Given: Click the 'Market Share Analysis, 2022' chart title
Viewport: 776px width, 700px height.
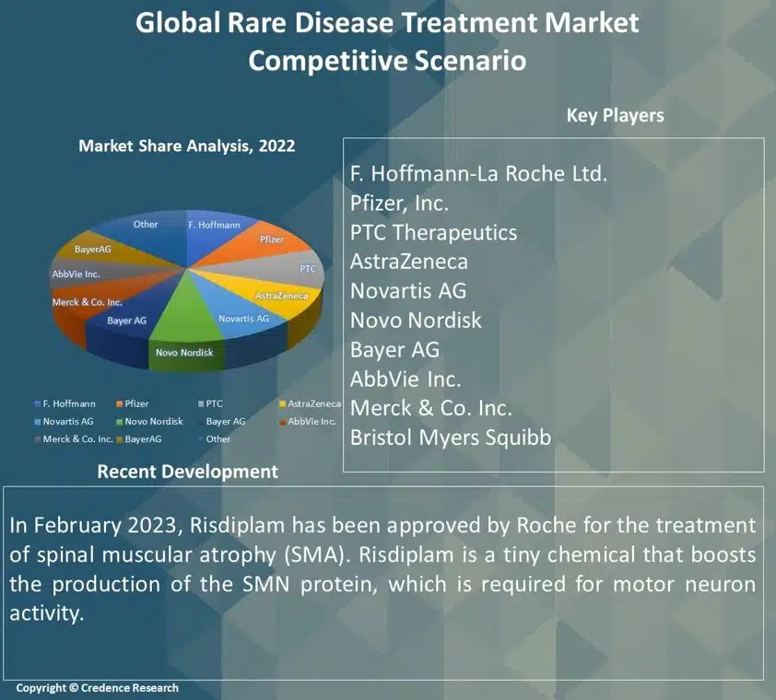Looking at the screenshot, I should 187,146.
